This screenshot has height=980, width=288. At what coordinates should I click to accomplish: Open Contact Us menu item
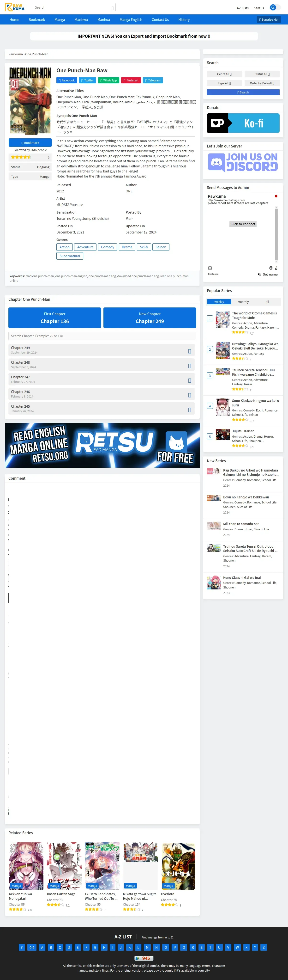tap(160, 20)
